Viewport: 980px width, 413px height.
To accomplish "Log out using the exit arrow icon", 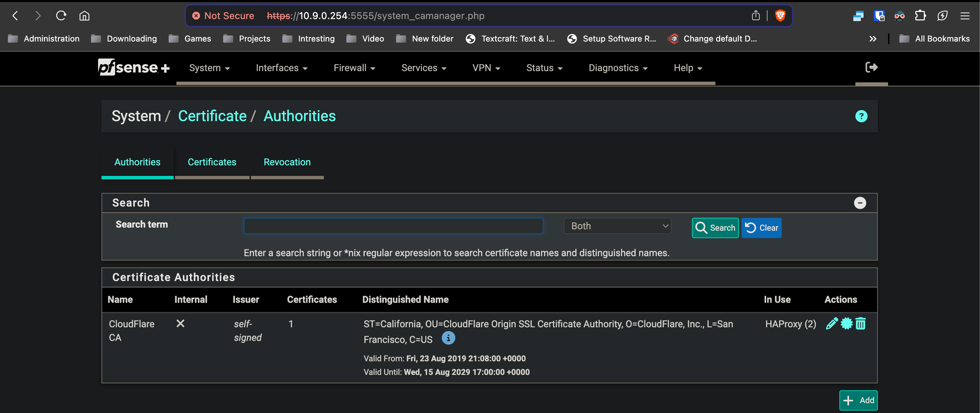I will 871,67.
